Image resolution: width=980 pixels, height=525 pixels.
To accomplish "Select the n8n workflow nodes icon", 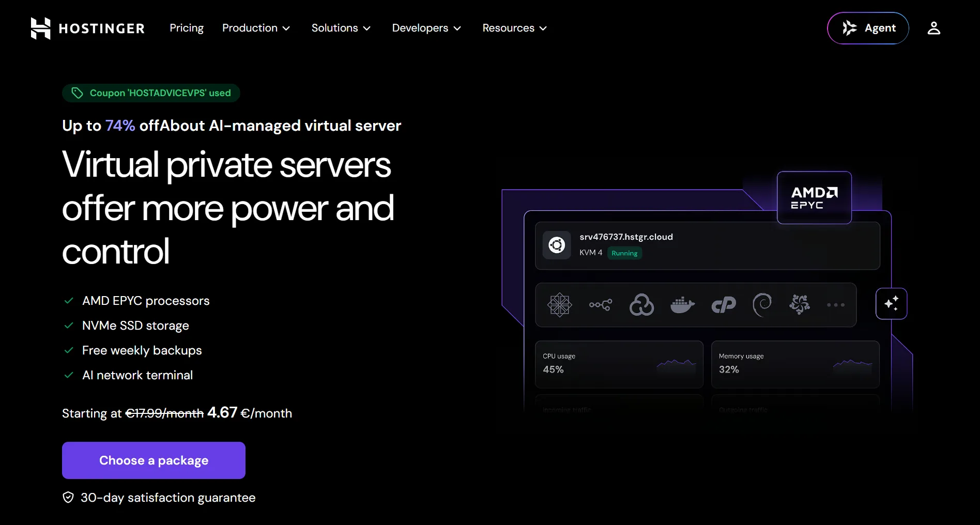I will (x=601, y=305).
